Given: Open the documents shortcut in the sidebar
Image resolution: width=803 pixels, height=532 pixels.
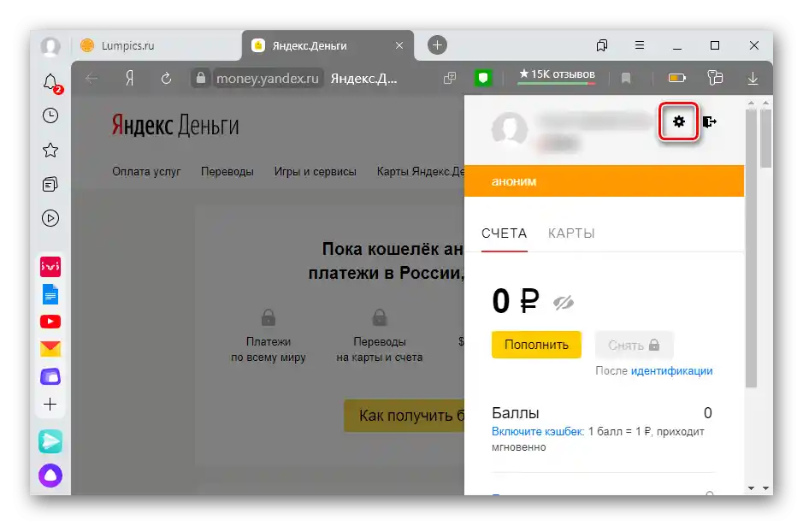Looking at the screenshot, I should (50, 294).
